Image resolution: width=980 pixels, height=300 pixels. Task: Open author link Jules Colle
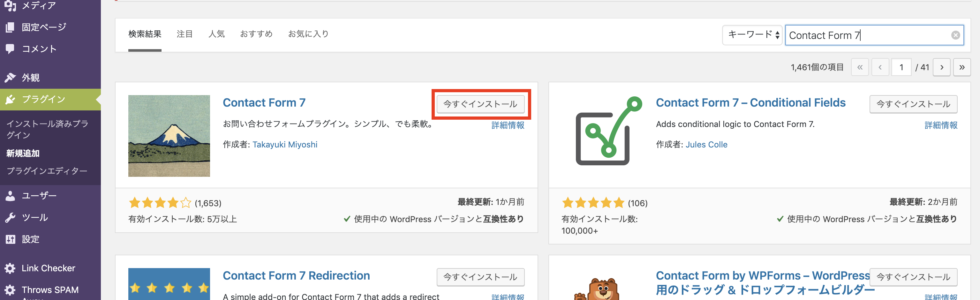(x=706, y=145)
